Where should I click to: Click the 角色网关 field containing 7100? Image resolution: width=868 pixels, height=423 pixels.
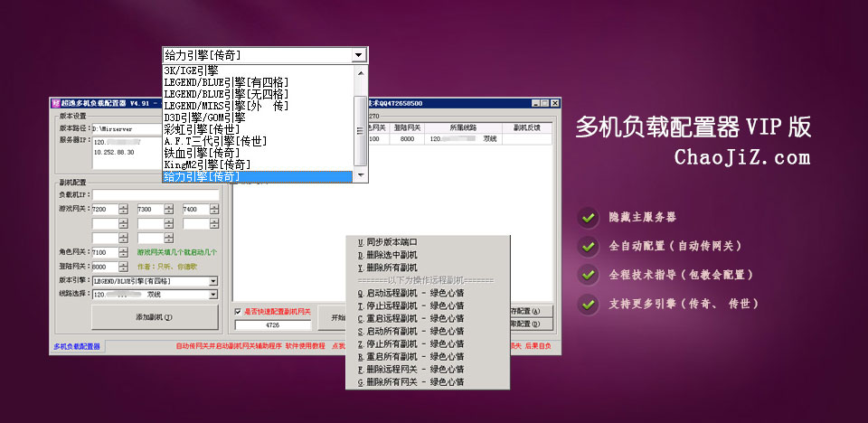105,252
